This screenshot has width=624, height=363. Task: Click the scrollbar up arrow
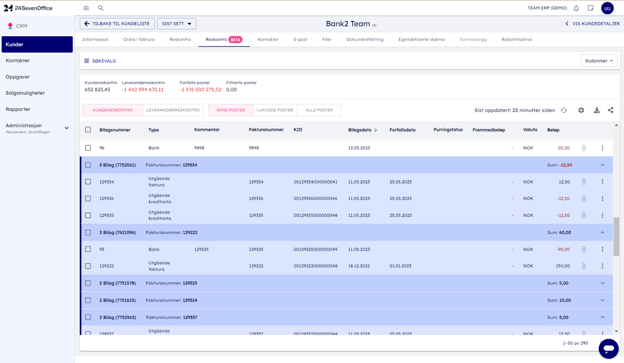point(616,125)
